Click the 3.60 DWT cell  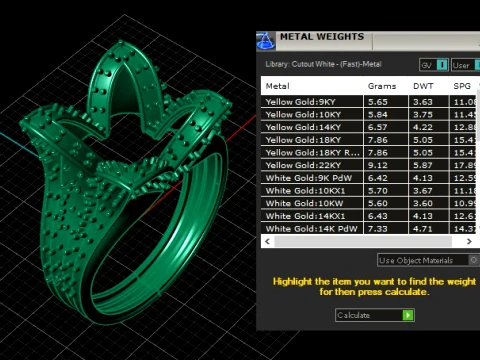429,203
